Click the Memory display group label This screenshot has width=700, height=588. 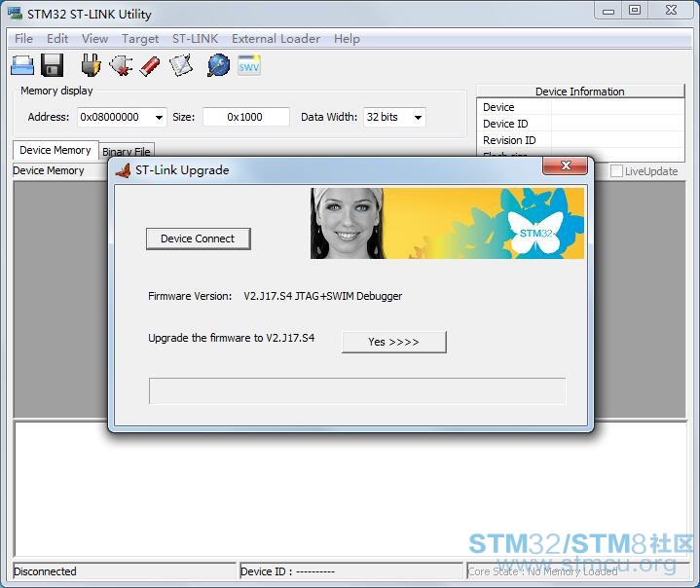tap(56, 91)
